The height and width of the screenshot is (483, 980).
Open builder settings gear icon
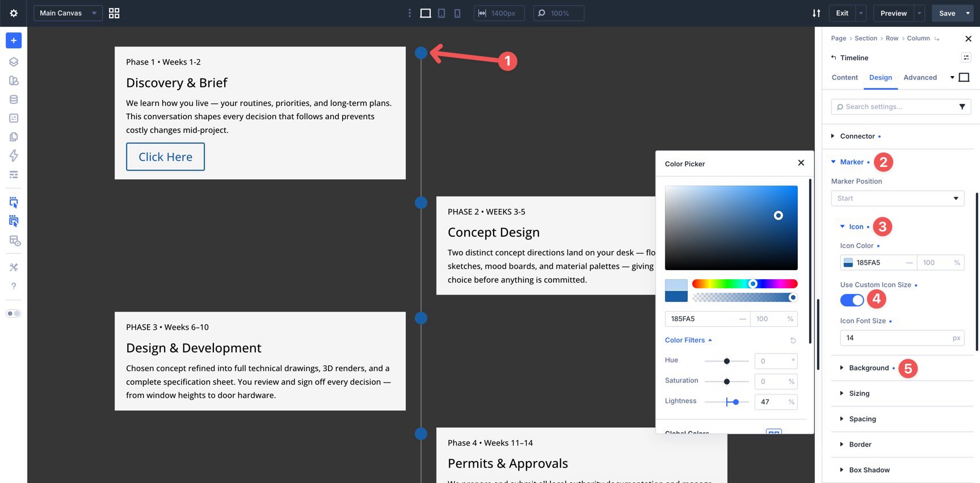click(14, 13)
